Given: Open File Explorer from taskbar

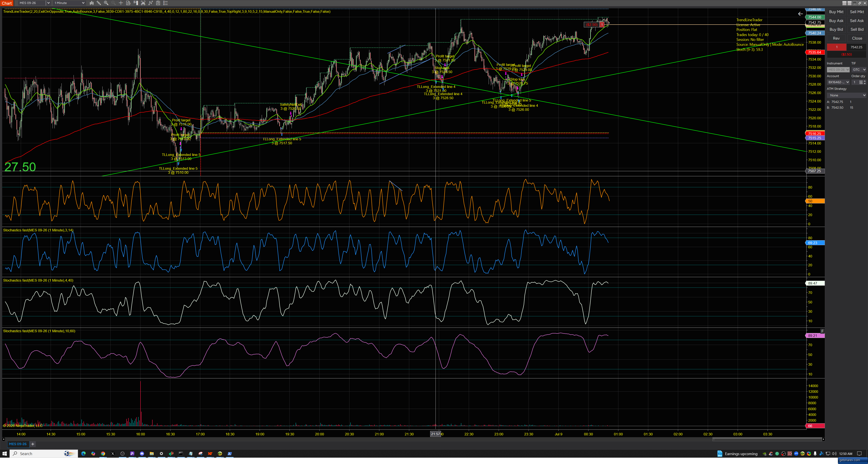Looking at the screenshot, I should [152, 454].
